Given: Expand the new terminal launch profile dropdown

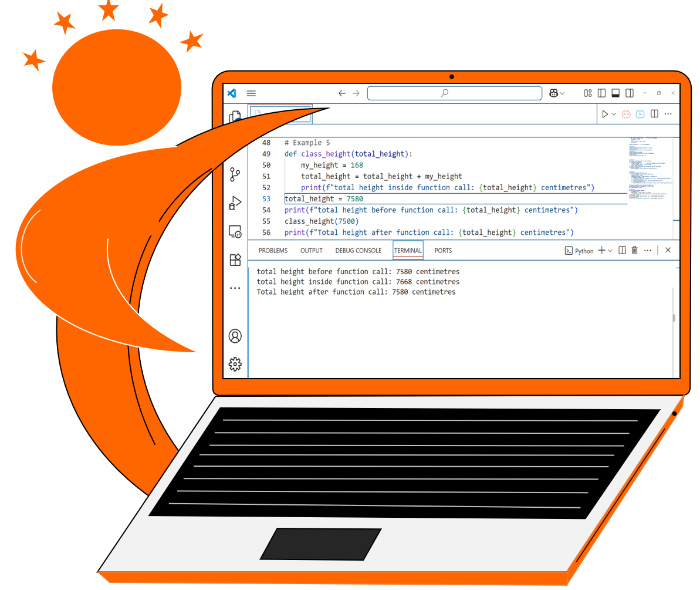Looking at the screenshot, I should coord(610,251).
